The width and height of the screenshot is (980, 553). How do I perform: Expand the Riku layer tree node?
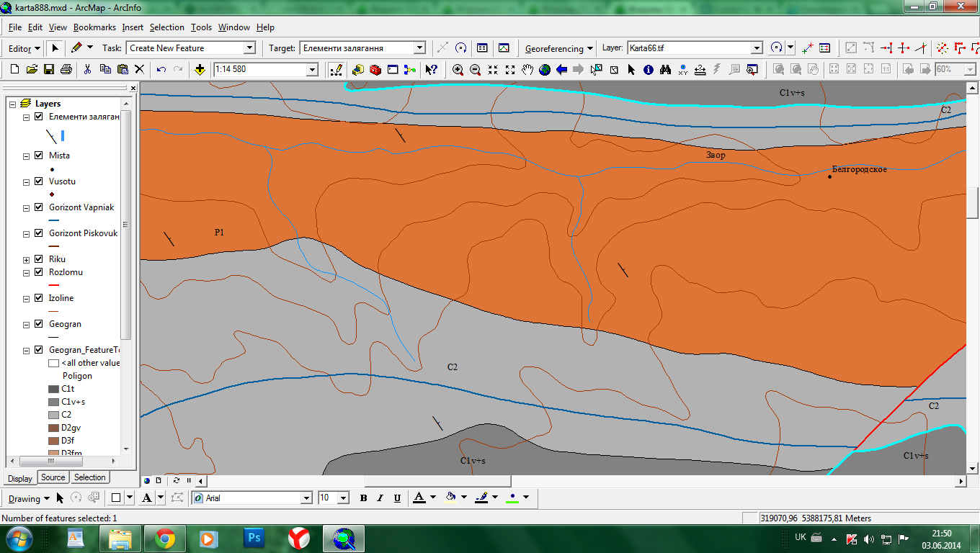pyautogui.click(x=27, y=259)
